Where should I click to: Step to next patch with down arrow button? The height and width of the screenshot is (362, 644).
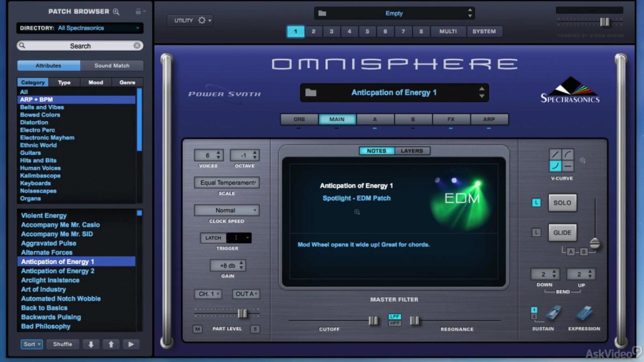[x=91, y=344]
